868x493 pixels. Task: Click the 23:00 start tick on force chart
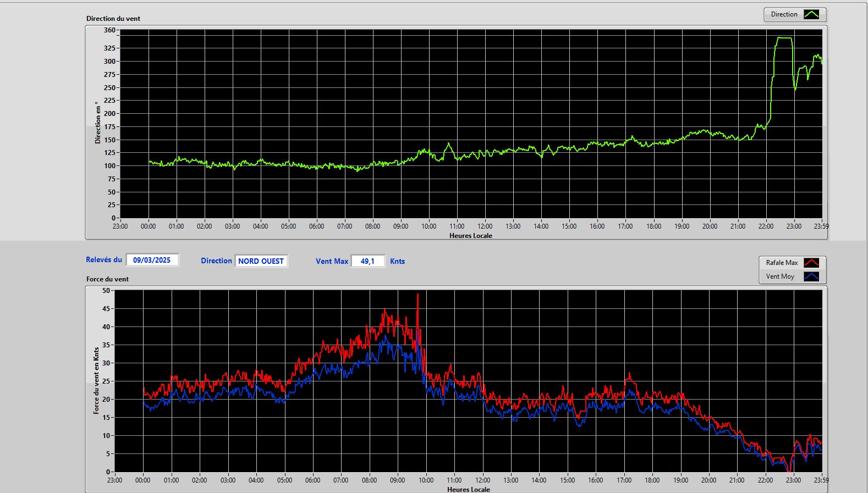[x=114, y=480]
